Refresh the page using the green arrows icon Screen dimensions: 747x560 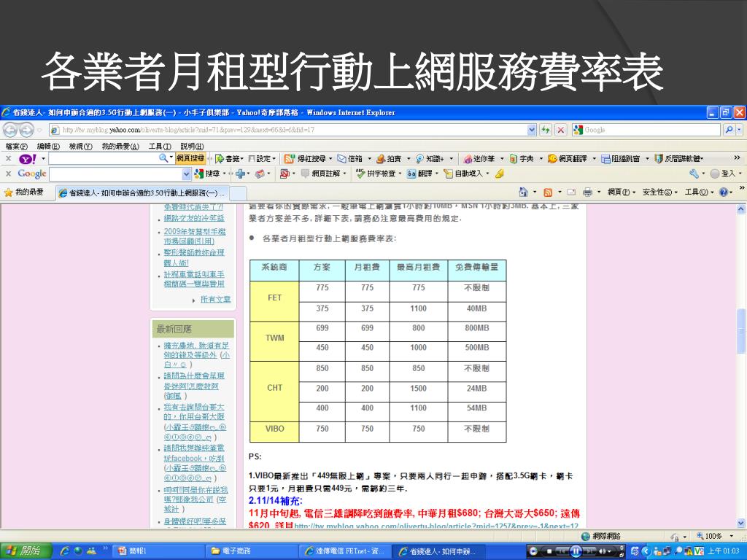[x=546, y=130]
